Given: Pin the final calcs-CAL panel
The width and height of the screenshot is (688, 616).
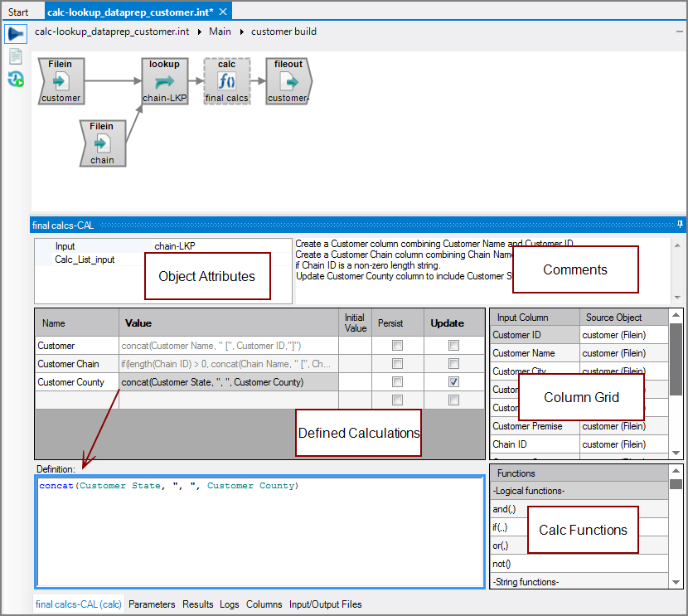Looking at the screenshot, I should click(680, 225).
